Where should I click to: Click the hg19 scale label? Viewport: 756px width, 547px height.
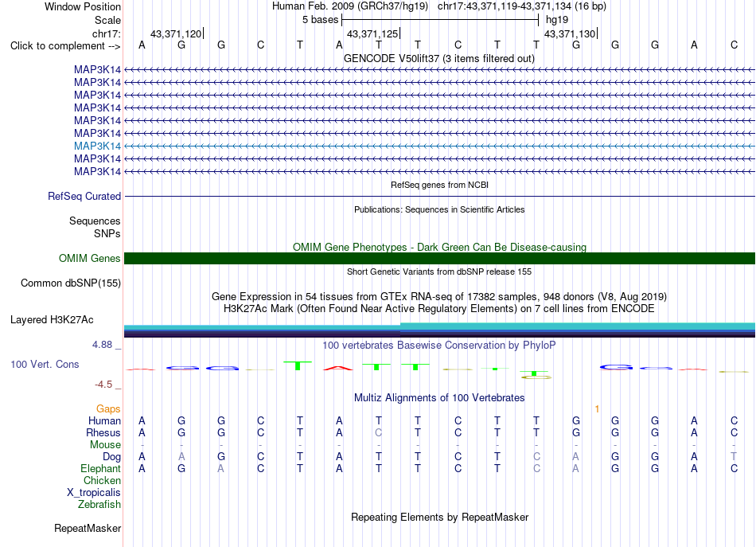coord(557,20)
